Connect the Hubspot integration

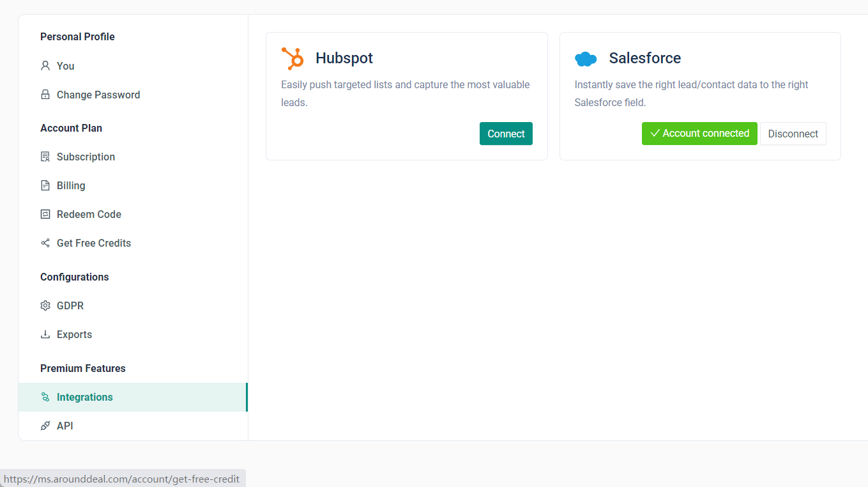tap(506, 134)
